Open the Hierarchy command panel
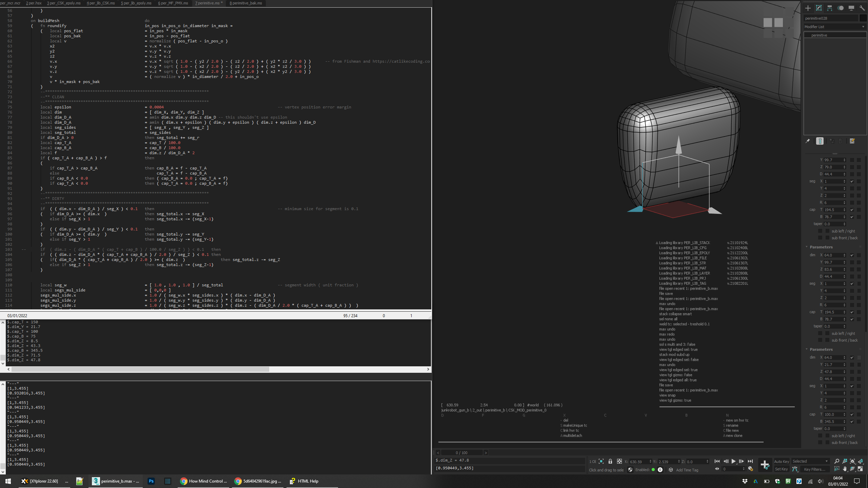The image size is (868, 488). click(830, 8)
